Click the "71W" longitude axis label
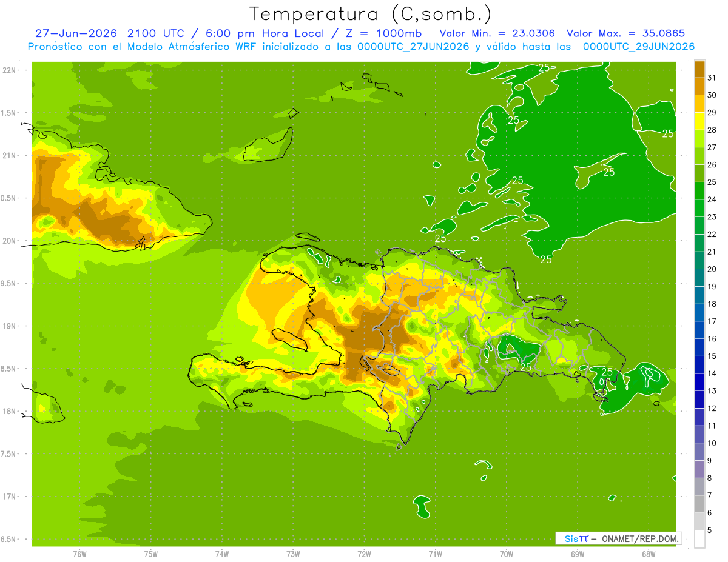728x562 pixels. click(x=435, y=554)
